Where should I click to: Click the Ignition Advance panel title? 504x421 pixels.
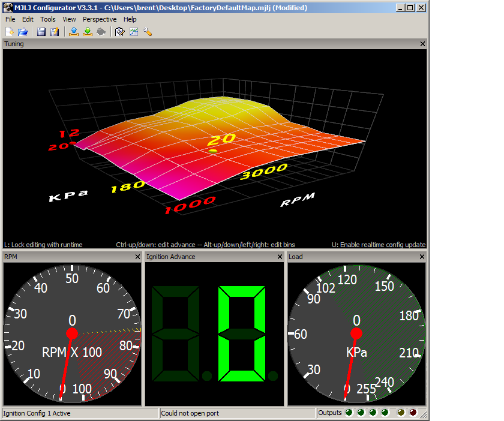(x=170, y=257)
